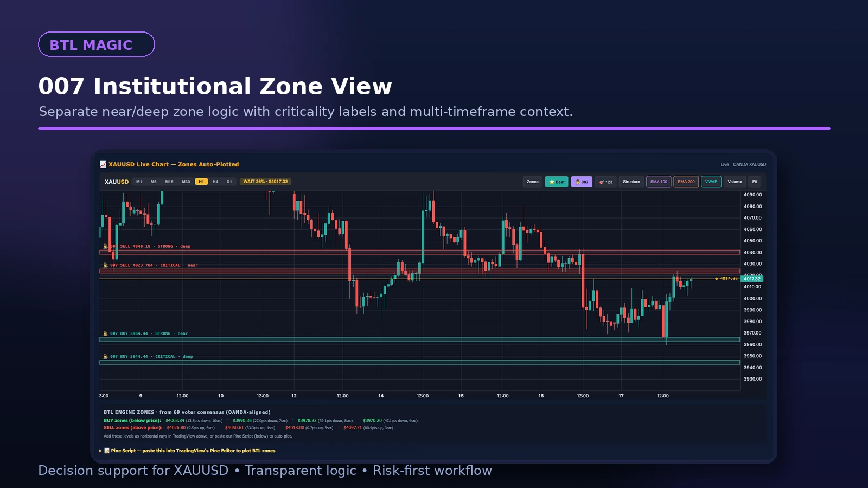The width and height of the screenshot is (868, 488).
Task: Switch chart to D1 timeframe
Action: (229, 182)
